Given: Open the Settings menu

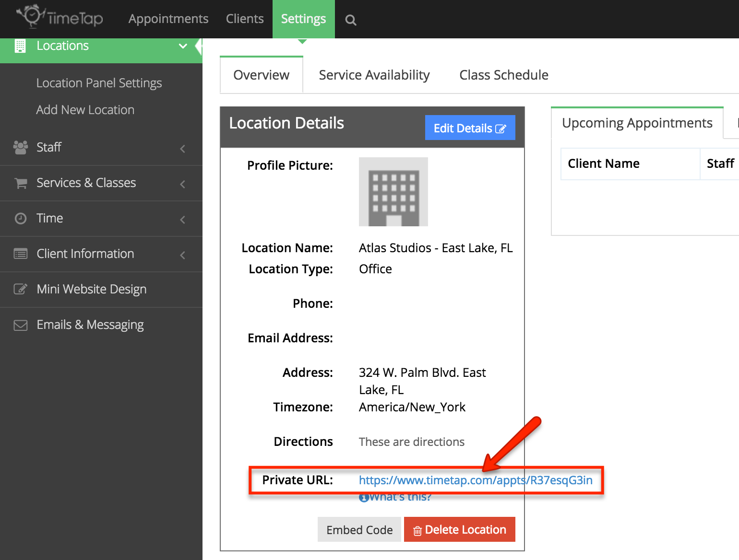Looking at the screenshot, I should [304, 19].
